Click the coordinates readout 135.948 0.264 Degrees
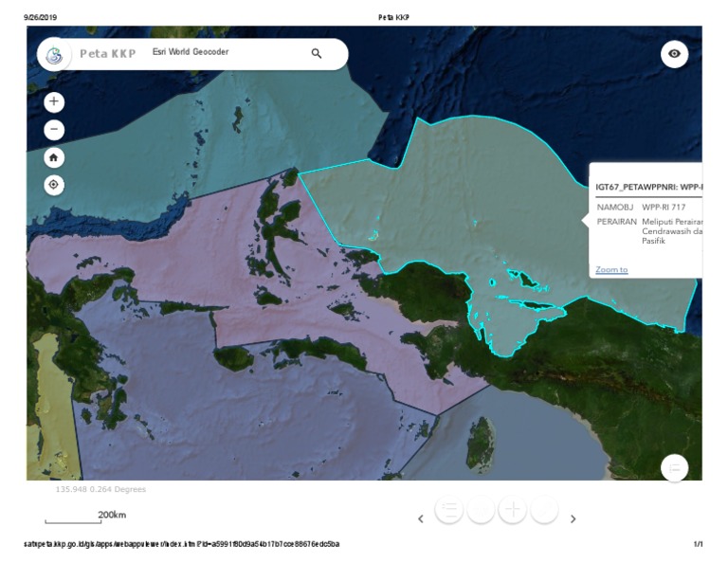728x563 pixels. pyautogui.click(x=100, y=489)
